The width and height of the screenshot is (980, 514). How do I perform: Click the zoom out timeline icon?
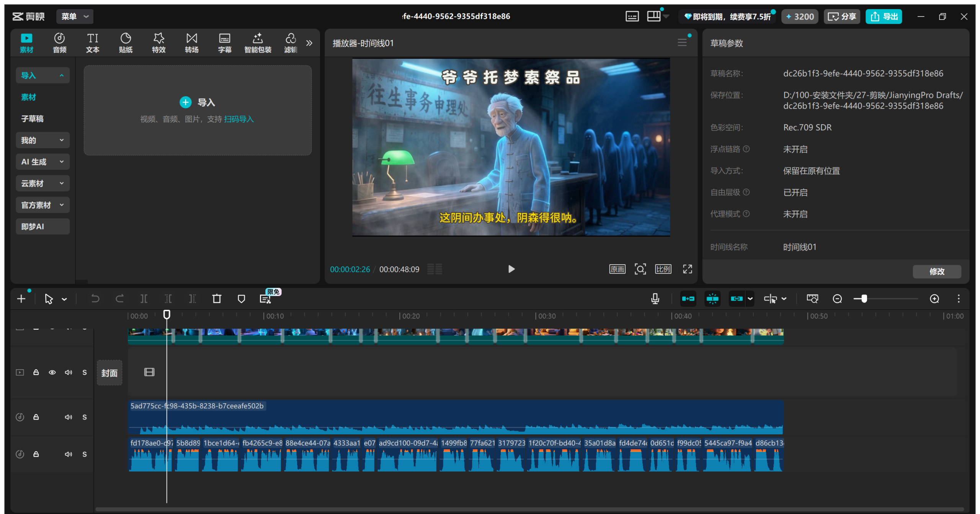pos(837,299)
